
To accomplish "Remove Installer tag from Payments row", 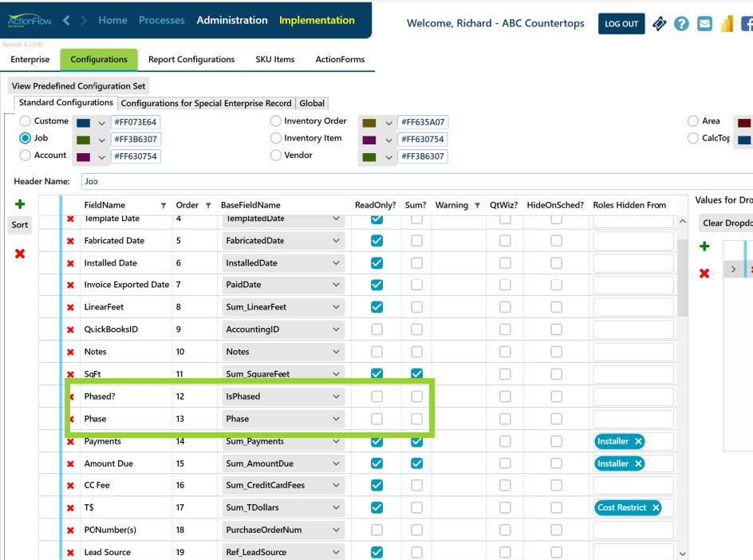I will 638,441.
